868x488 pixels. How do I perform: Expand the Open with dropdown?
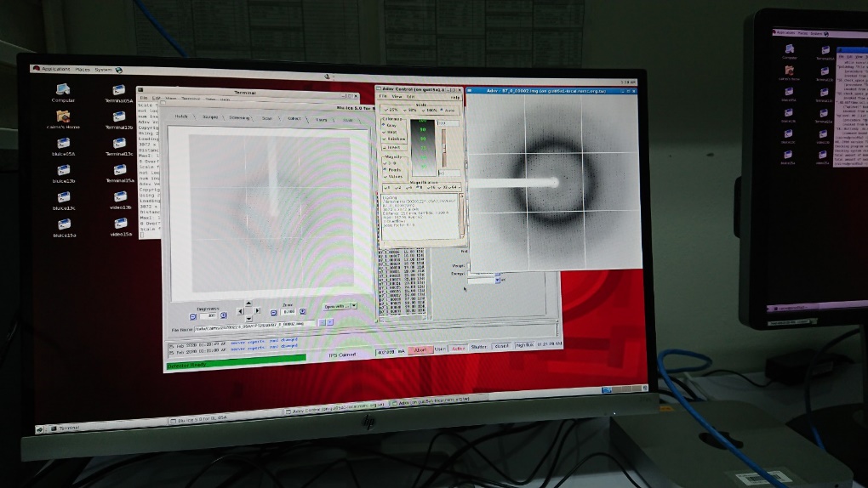340,306
